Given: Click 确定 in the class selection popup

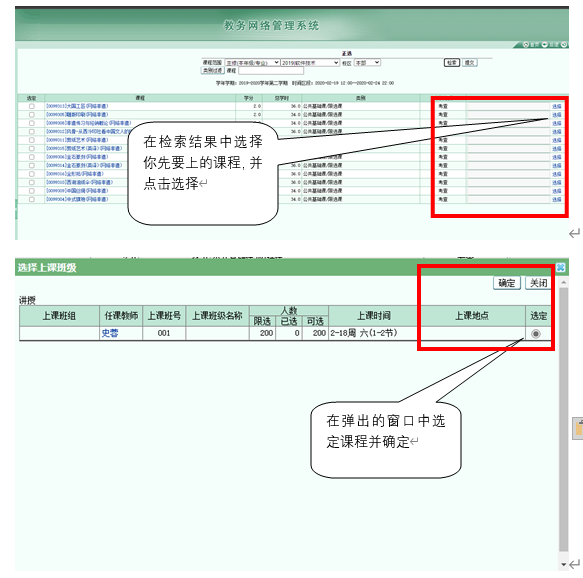Looking at the screenshot, I should click(x=507, y=283).
